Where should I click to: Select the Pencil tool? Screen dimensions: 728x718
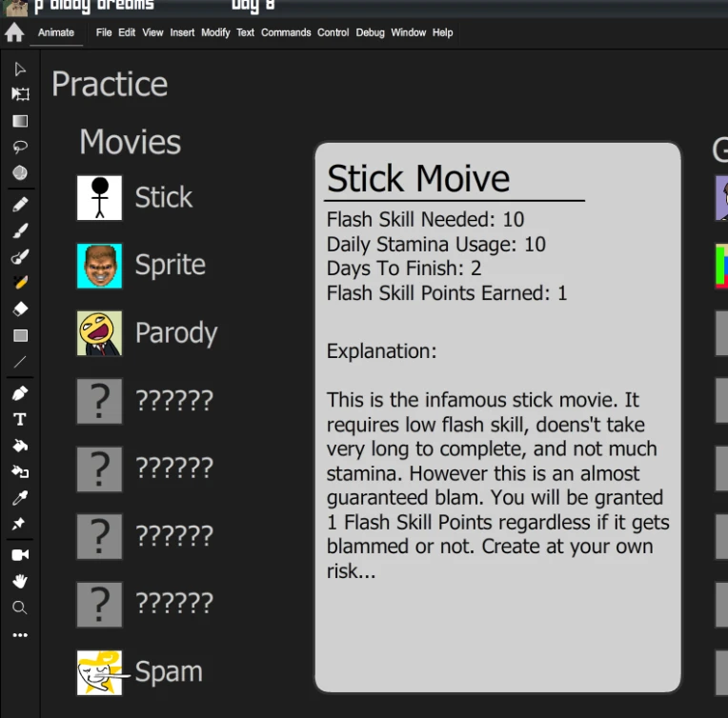coord(20,204)
